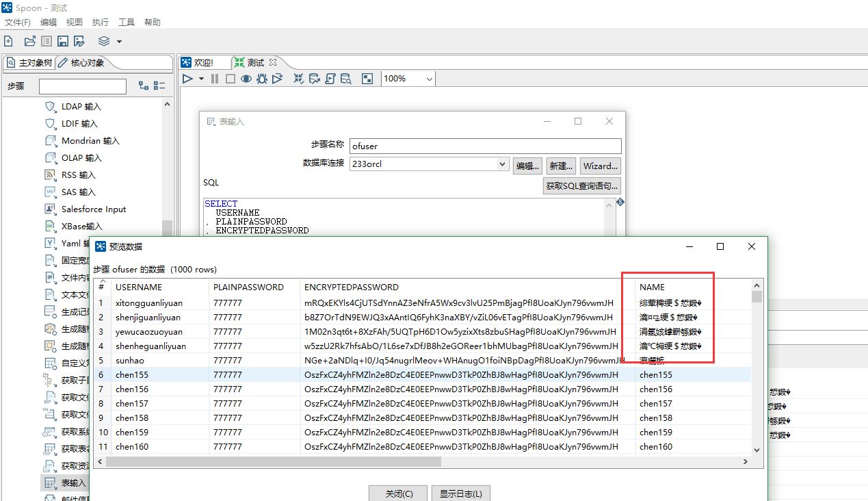Click the Show results pane icon
The height and width of the screenshot is (501, 868).
tap(367, 79)
